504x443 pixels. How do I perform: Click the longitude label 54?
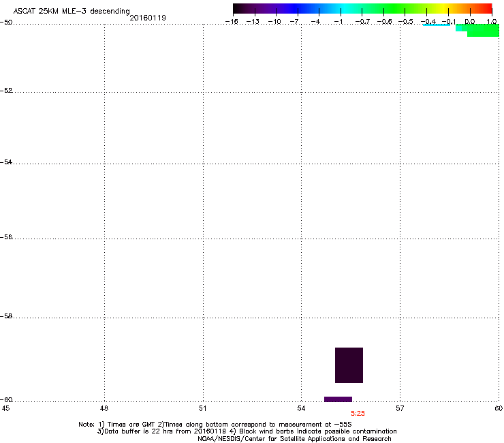301,408
